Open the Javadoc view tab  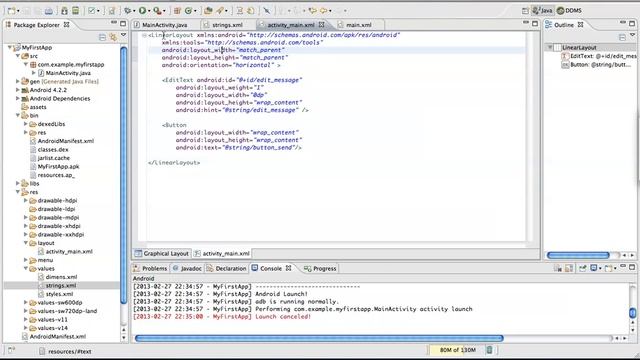pos(187,269)
